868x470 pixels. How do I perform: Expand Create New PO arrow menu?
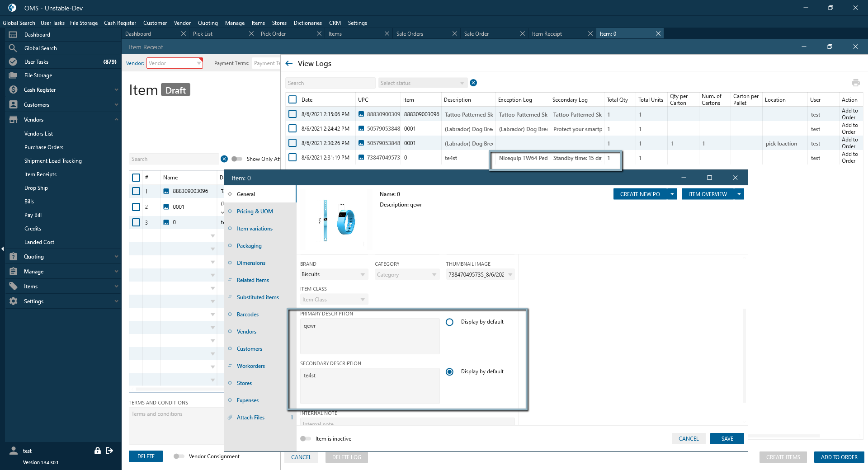672,194
